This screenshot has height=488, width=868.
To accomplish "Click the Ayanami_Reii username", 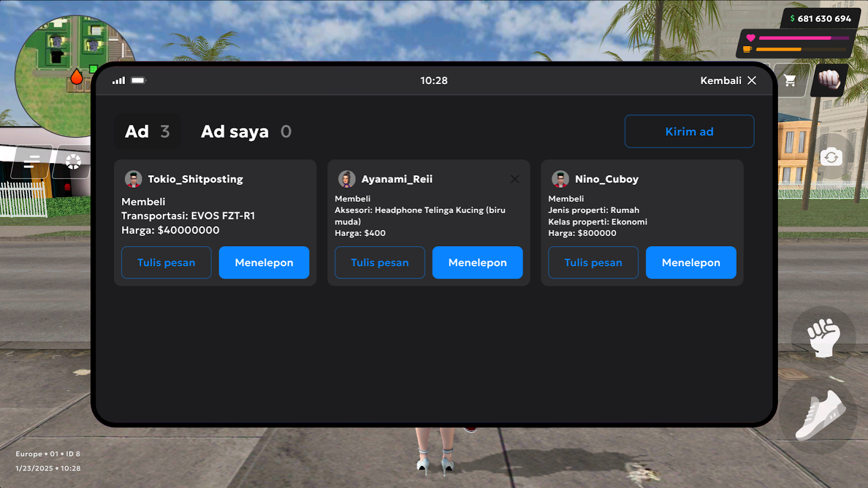I will click(x=397, y=179).
